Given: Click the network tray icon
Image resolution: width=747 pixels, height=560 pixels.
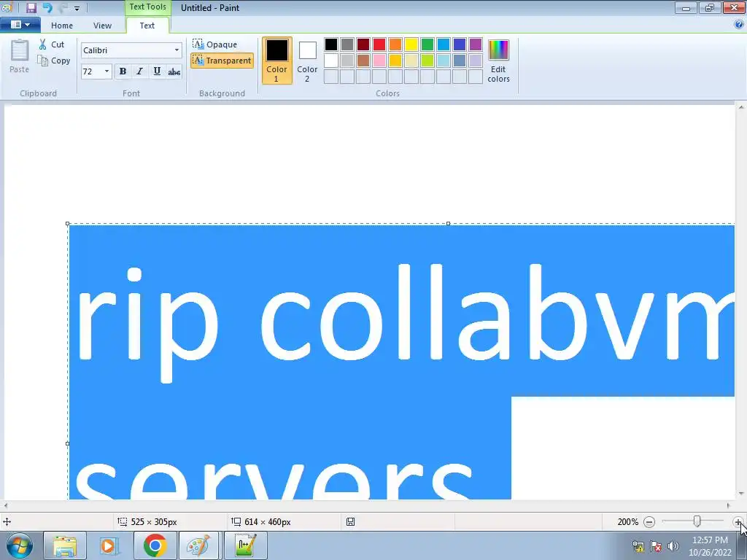Looking at the screenshot, I should point(638,546).
